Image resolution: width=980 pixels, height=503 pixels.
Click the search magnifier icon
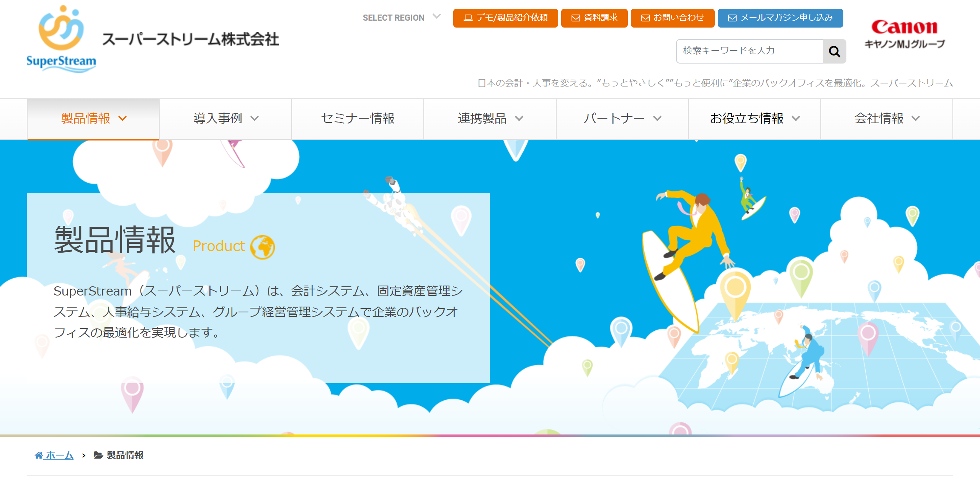pyautogui.click(x=834, y=51)
